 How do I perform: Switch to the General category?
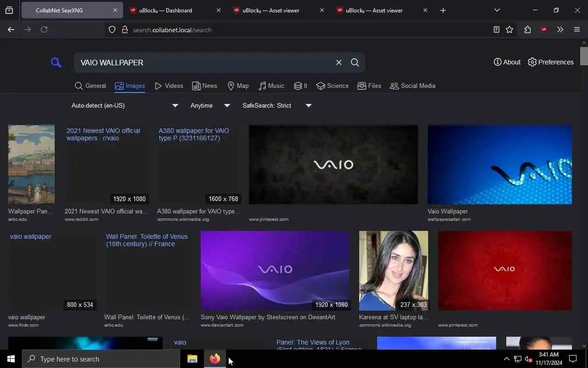pyautogui.click(x=90, y=86)
